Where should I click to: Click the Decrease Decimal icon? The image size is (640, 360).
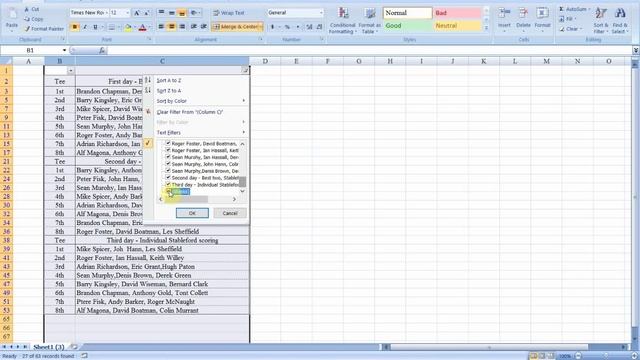[319, 27]
